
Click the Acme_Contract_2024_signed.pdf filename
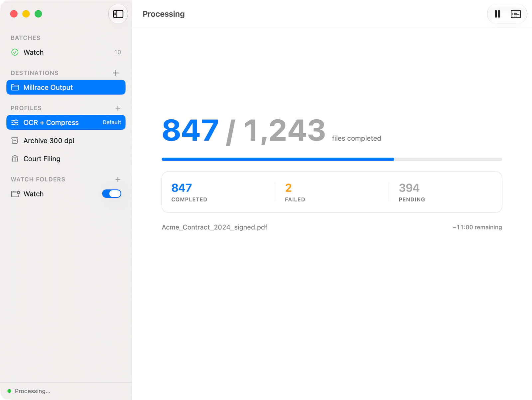(214, 227)
